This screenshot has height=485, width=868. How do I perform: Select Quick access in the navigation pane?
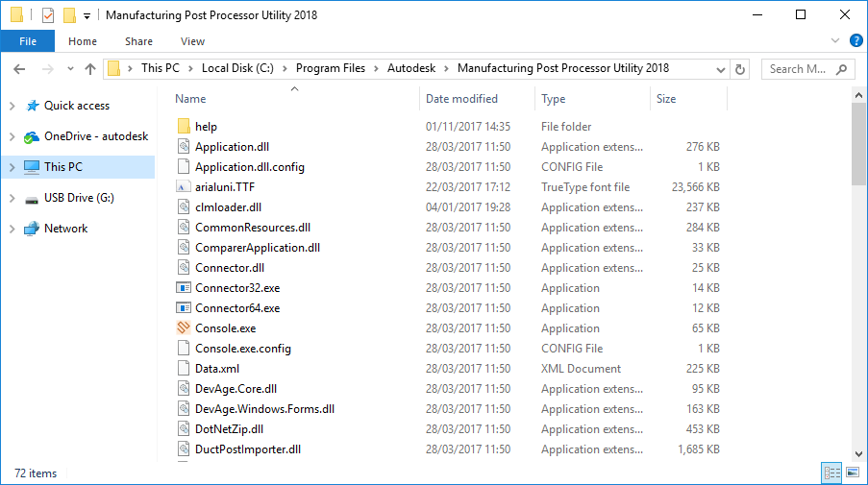pyautogui.click(x=77, y=106)
